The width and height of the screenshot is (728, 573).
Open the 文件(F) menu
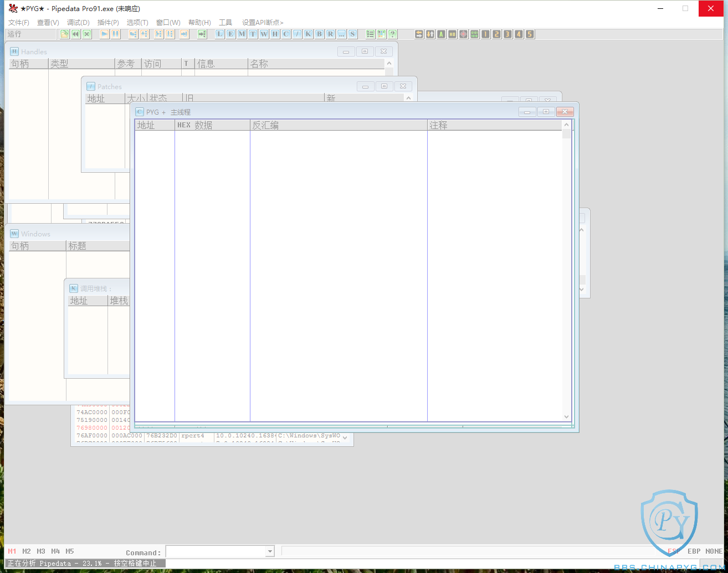18,23
